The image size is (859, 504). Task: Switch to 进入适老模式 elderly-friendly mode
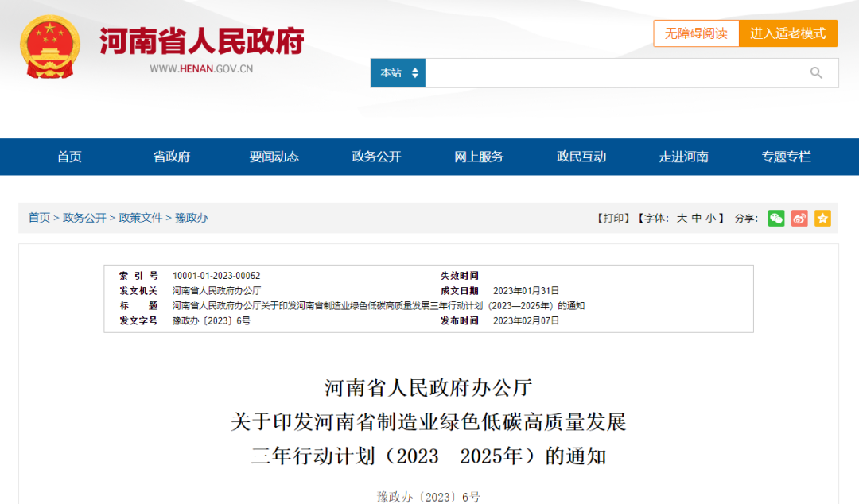(788, 33)
